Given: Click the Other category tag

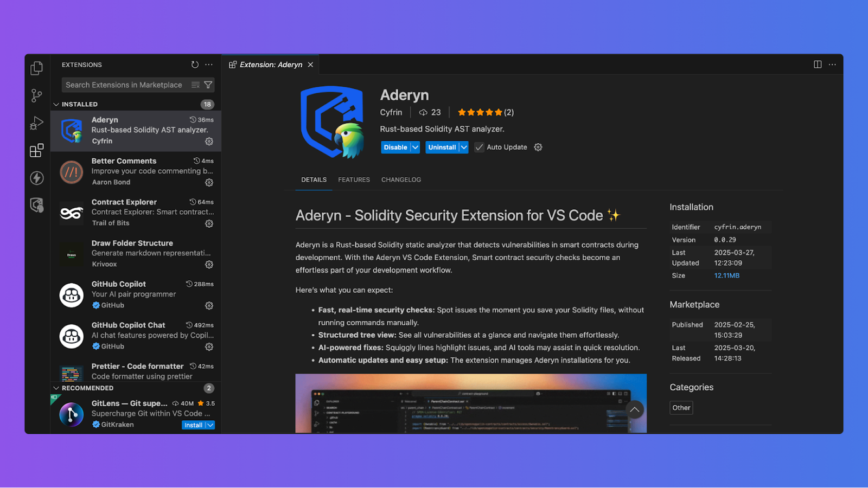Looking at the screenshot, I should 681,408.
